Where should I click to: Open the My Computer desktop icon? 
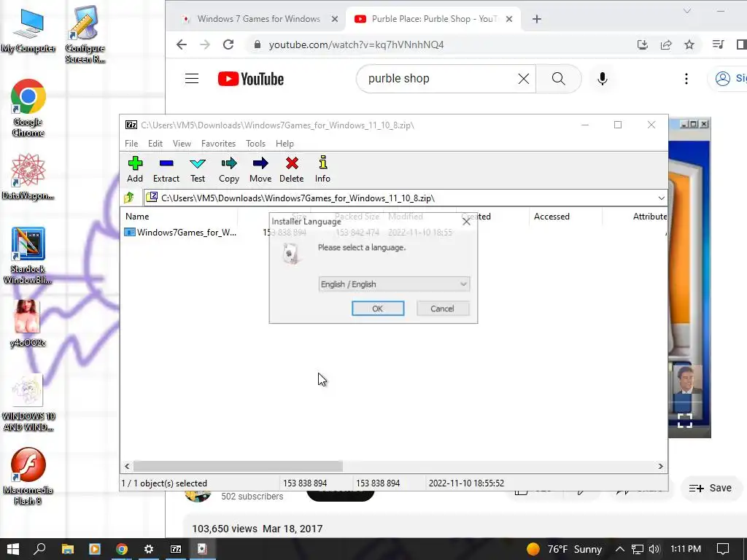(28, 31)
